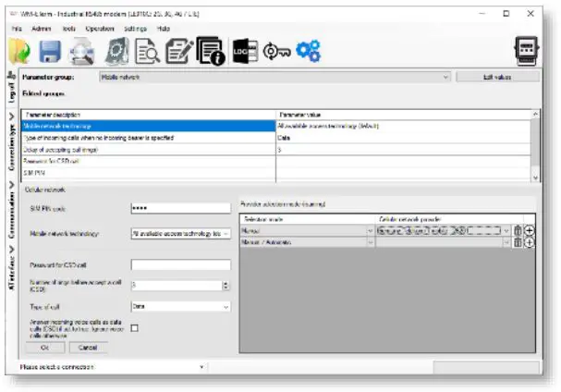The image size is (561, 392).
Task: Open the Parameter group dropdown
Action: (274, 77)
